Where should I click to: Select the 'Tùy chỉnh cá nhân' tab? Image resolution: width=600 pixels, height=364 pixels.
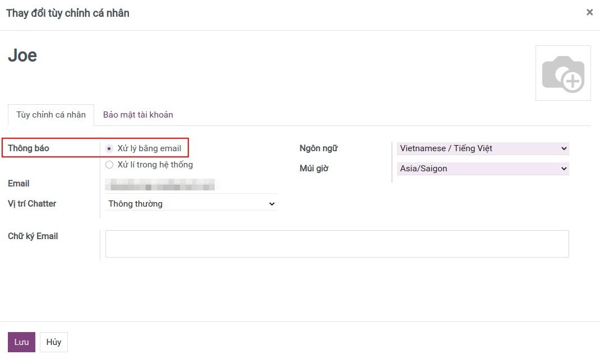click(50, 114)
